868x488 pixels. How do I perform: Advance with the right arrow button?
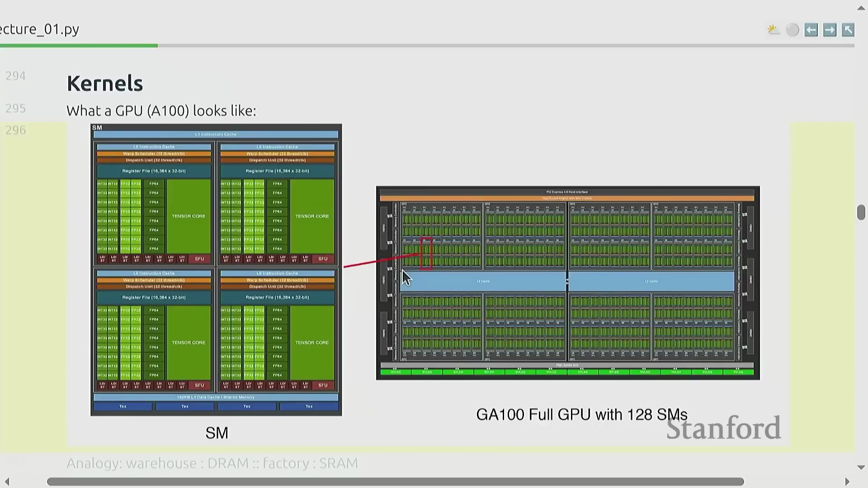coord(830,30)
